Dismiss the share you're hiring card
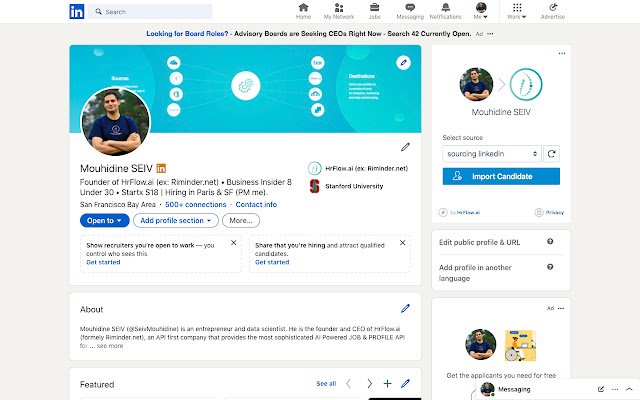640x400 pixels. tap(402, 243)
